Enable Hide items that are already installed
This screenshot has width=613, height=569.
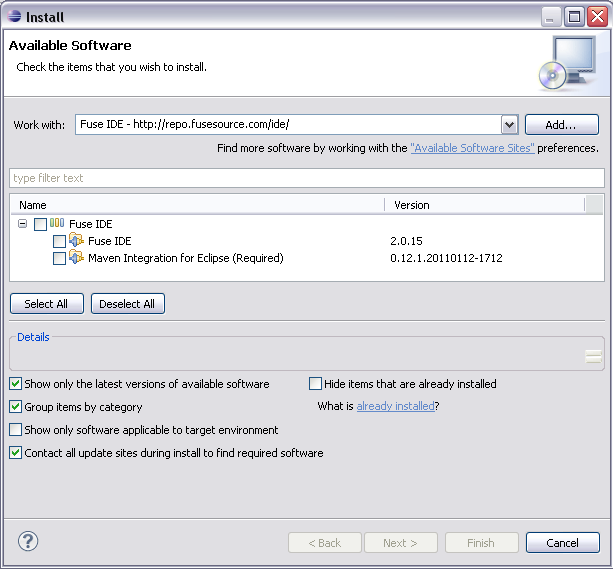click(x=316, y=384)
